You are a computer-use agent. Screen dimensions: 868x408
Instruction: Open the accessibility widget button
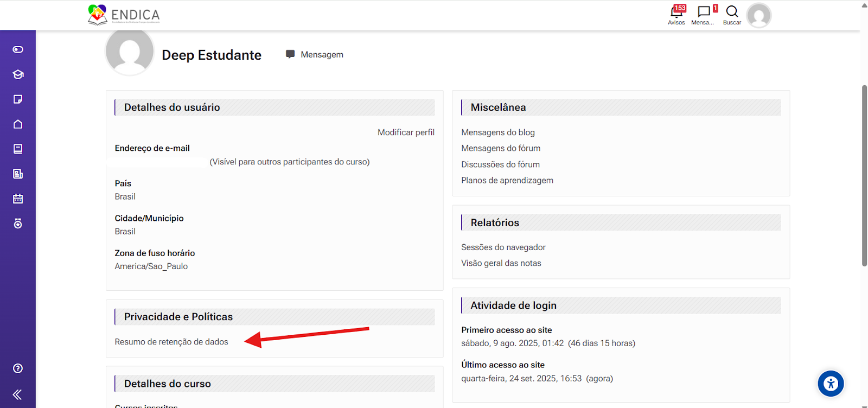(831, 384)
